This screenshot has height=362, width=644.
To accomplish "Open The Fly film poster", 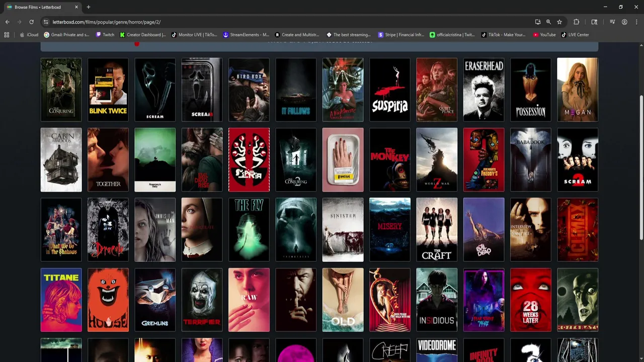I will click(249, 230).
